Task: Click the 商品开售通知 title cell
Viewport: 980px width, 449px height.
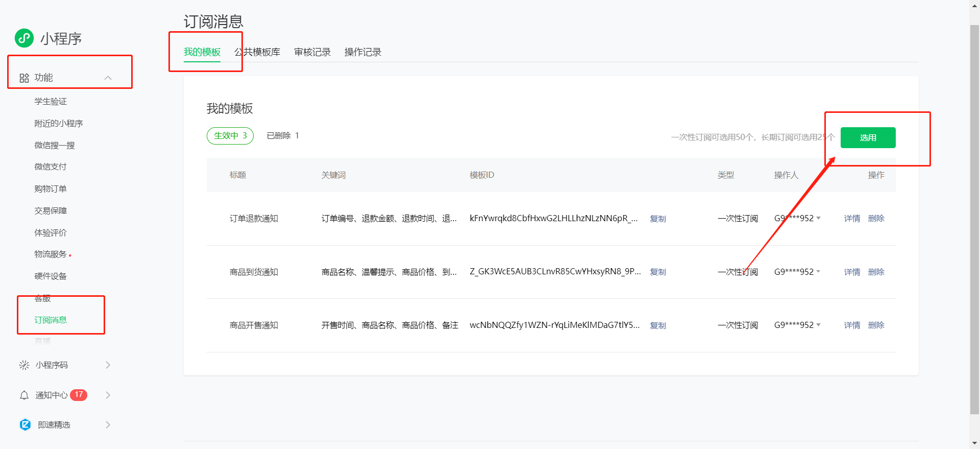Action: pos(254,325)
